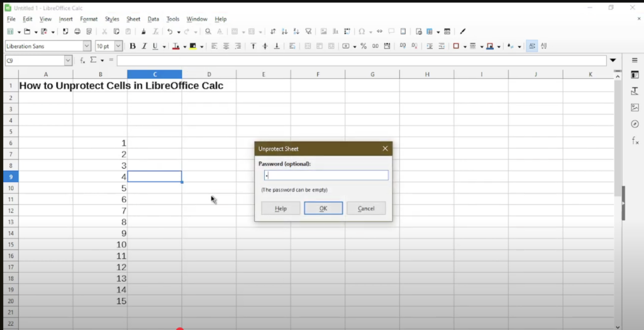This screenshot has height=330, width=644.
Task: Click the Sort Descending icon
Action: coord(297,31)
